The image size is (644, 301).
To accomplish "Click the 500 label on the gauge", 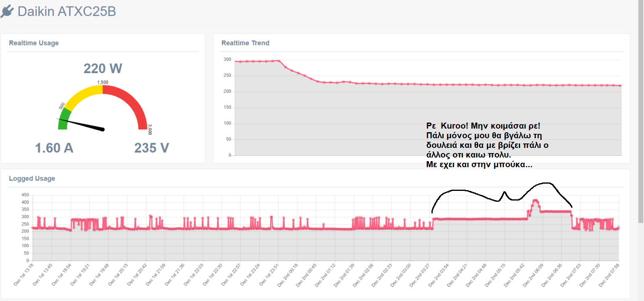I will point(62,106).
